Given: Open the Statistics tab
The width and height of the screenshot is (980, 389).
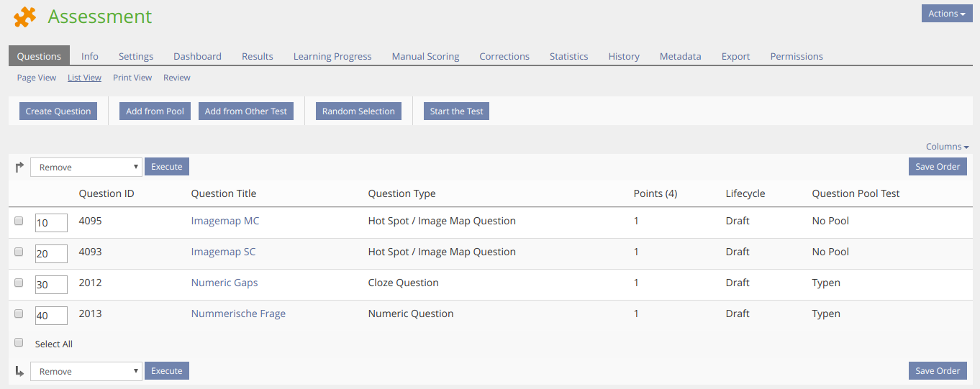Looking at the screenshot, I should pos(568,56).
